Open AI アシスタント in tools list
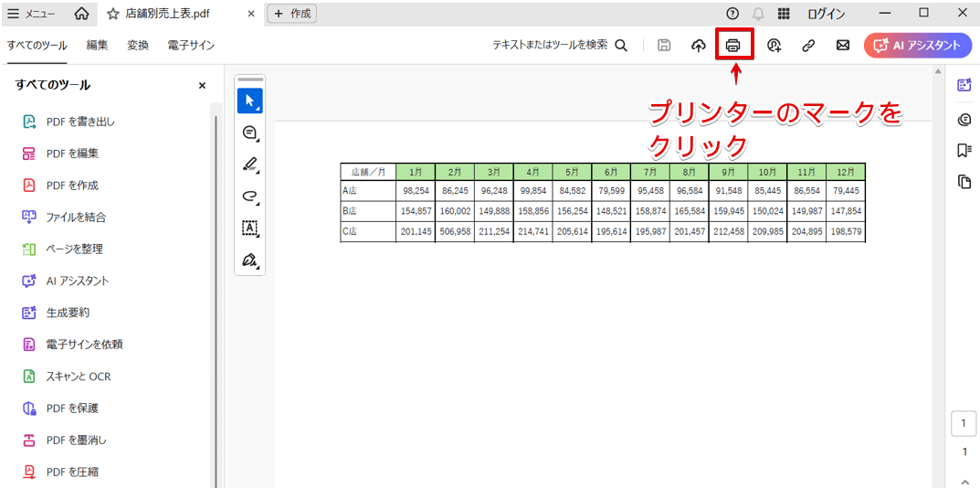 pos(66,281)
